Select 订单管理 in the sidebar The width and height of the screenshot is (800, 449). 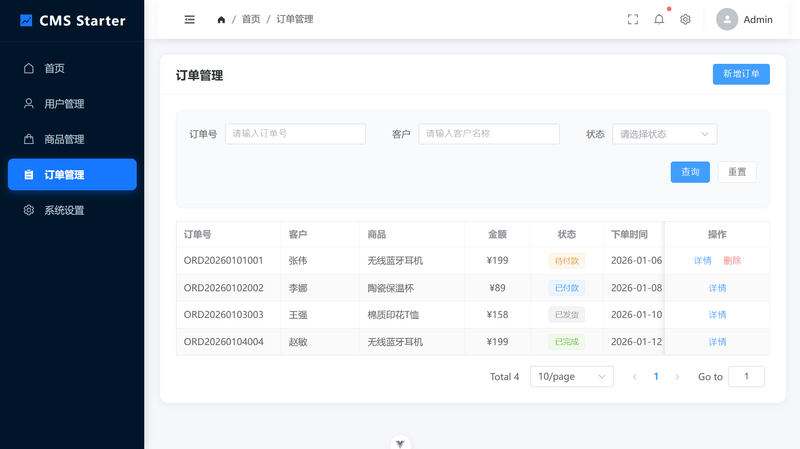pos(72,174)
